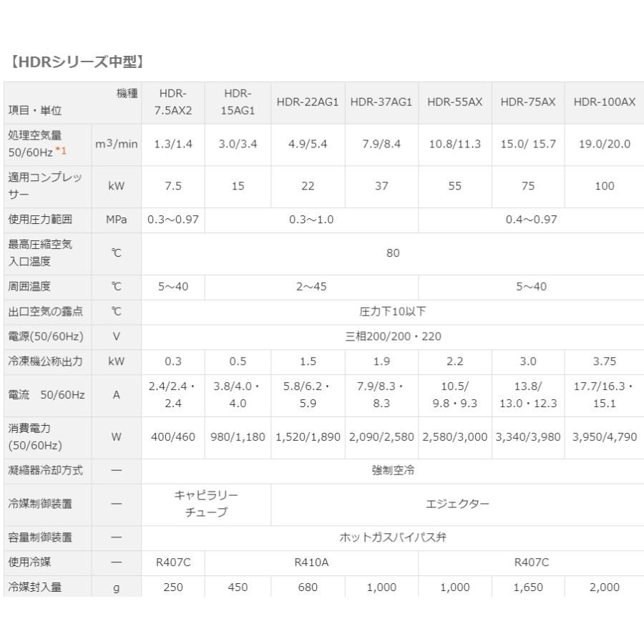Click the 1,650 refrigerant charge value
Viewport: 644px width, 644px height.
click(x=528, y=587)
